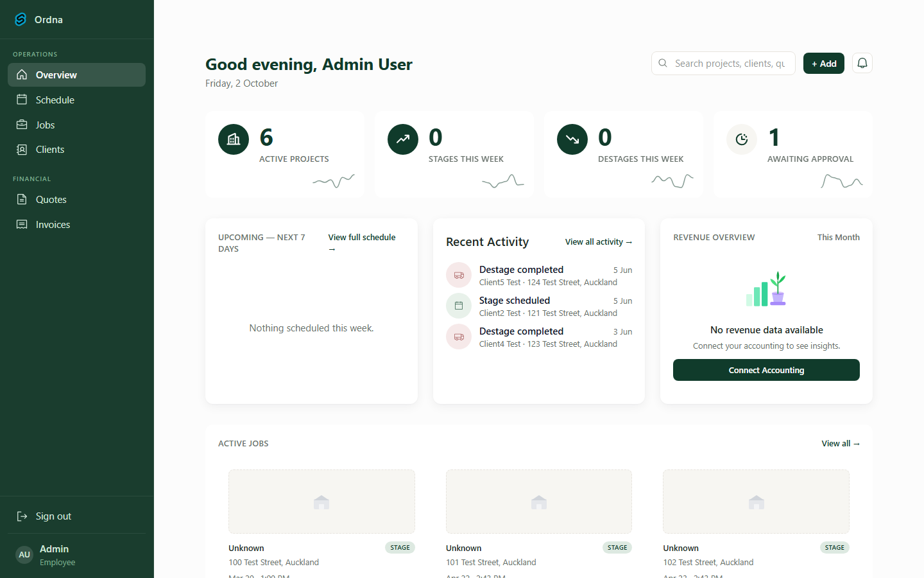Click the Stages This Week trend-up icon
Image resolution: width=924 pixels, height=578 pixels.
click(403, 139)
